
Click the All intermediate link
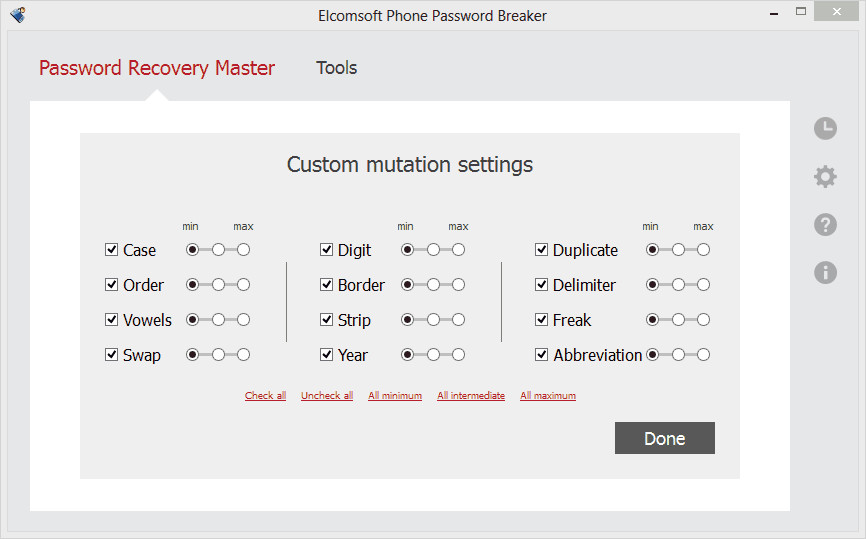point(471,396)
